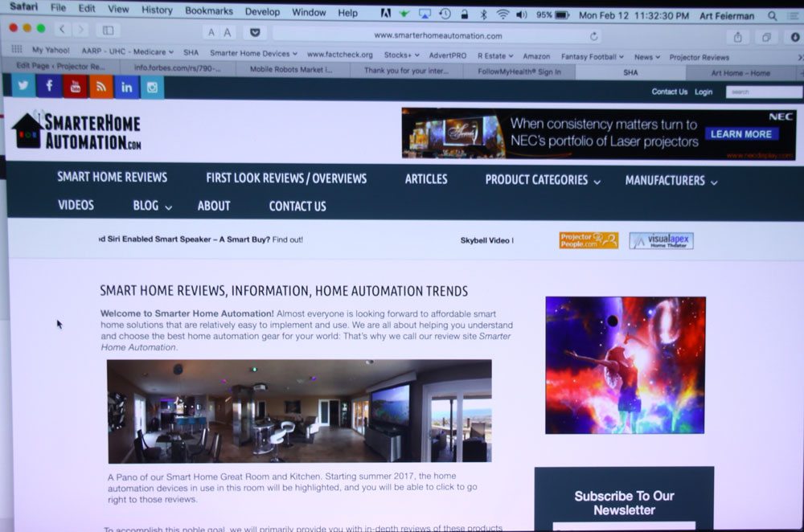Click the Pocket extension icon

[x=255, y=33]
